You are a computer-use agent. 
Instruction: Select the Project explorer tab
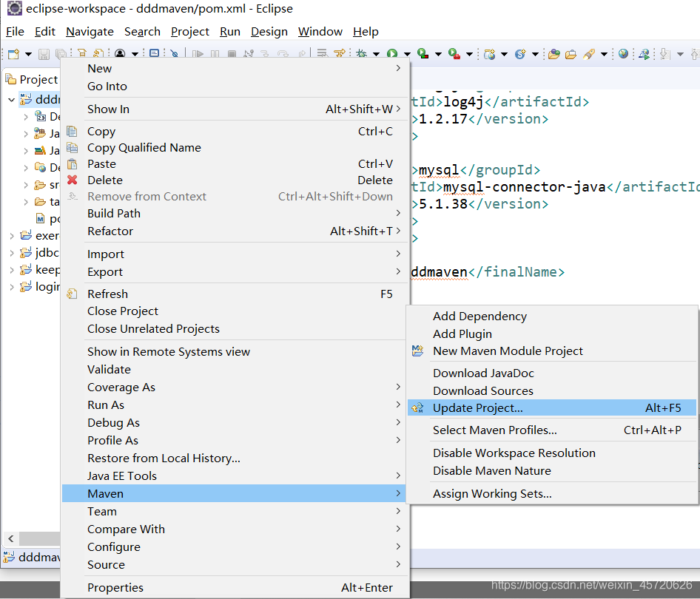[32, 79]
